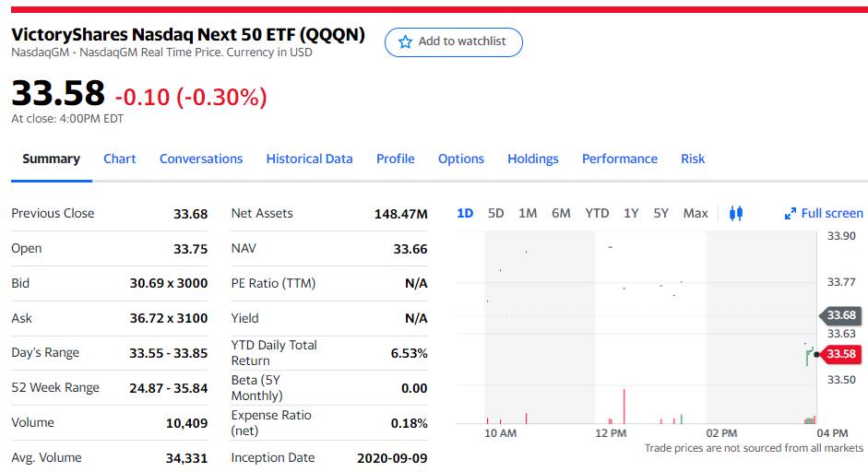Click the Inception Date value 2020-09-09
The width and height of the screenshot is (868, 472).
pyautogui.click(x=392, y=458)
